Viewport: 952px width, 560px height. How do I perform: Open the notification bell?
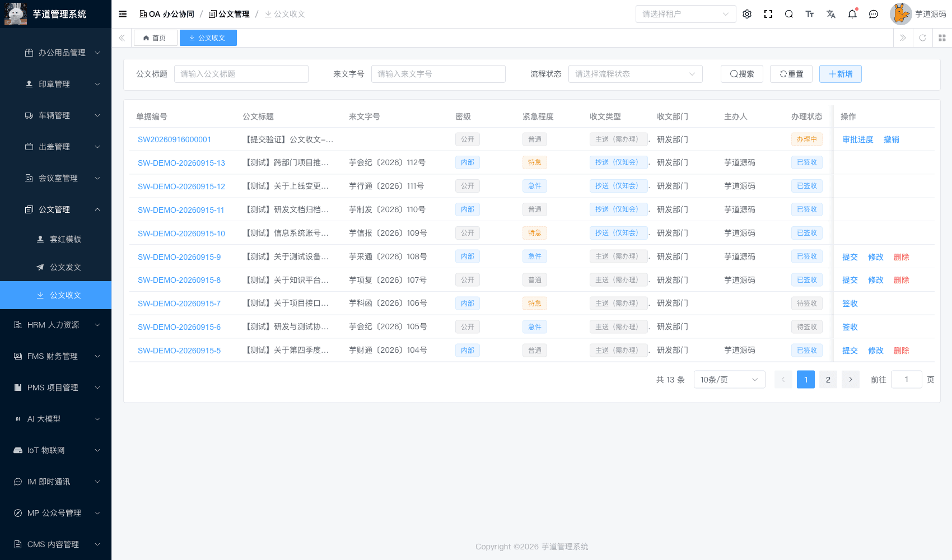point(852,14)
